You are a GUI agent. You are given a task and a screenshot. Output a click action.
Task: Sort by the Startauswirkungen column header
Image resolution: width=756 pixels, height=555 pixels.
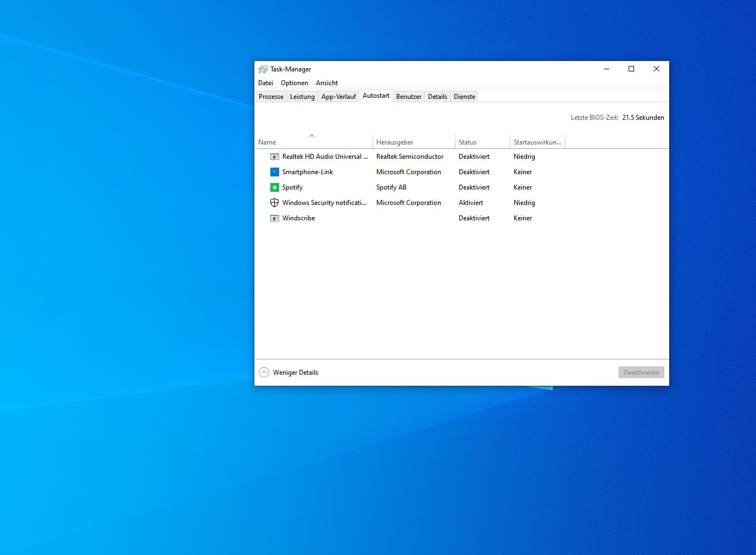point(537,141)
